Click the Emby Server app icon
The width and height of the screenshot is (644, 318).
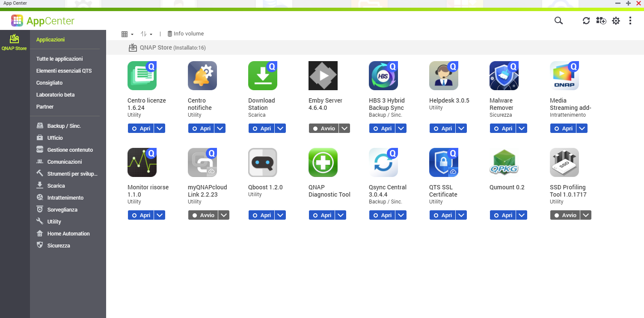(x=323, y=76)
